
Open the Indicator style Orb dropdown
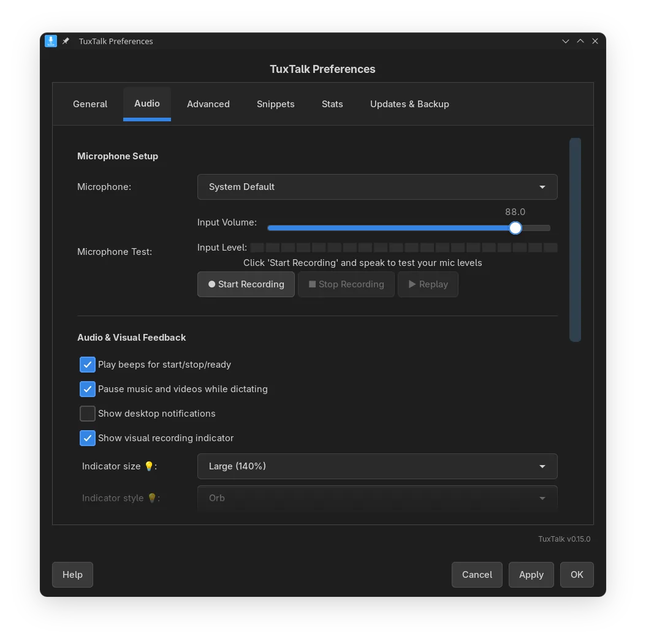377,498
